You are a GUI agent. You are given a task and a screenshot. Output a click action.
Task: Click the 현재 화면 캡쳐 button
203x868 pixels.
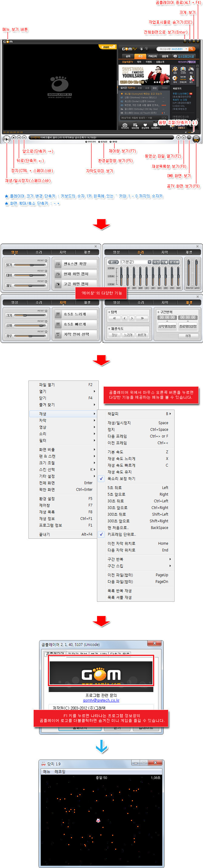(x=76, y=274)
